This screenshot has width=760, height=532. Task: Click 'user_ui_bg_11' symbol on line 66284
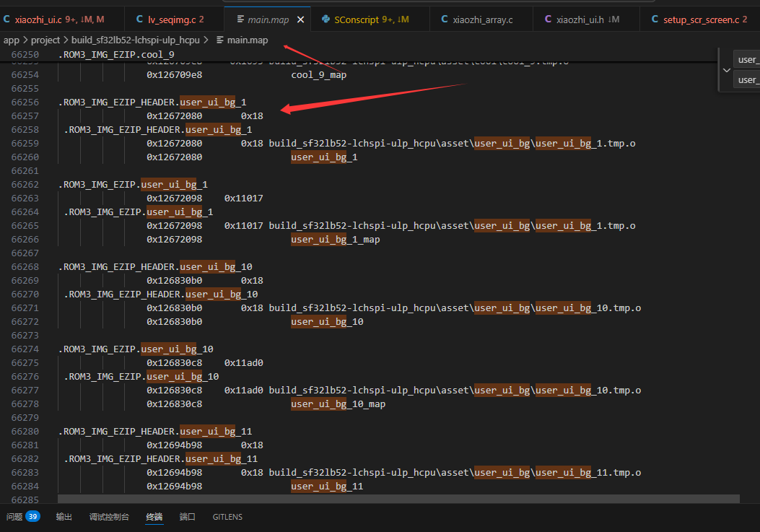tap(327, 486)
